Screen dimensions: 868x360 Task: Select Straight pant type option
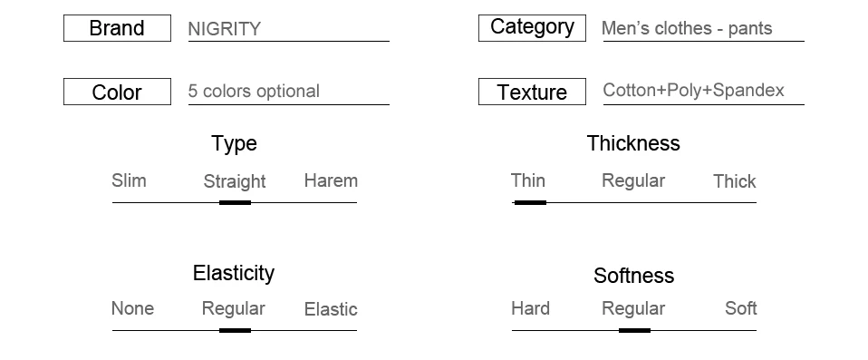[235, 181]
